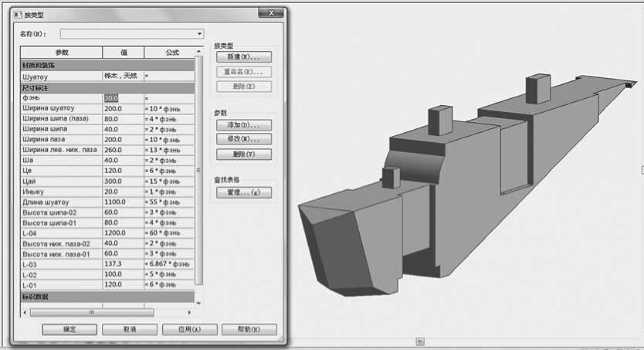
Task: Click the 公式 column header
Action: tap(172, 53)
